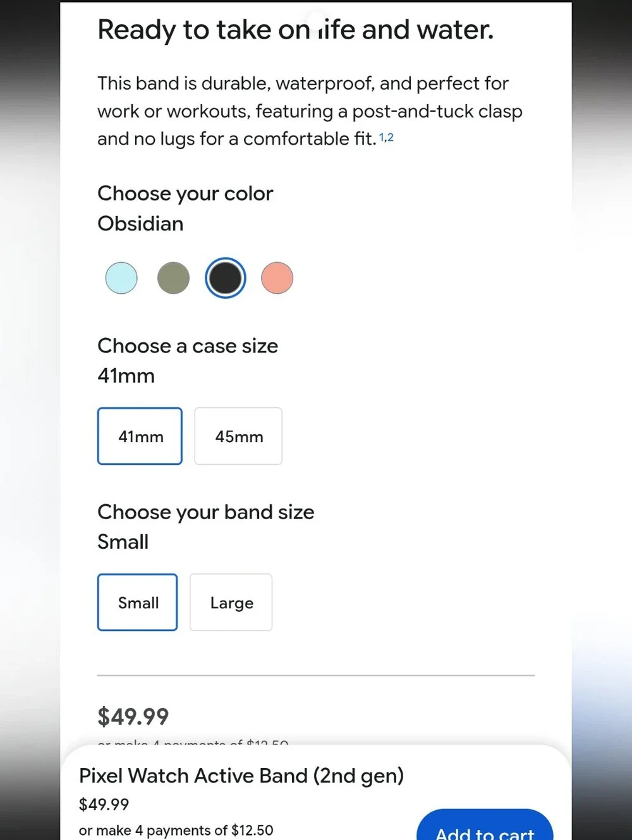
Task: Click the 'Choose your band size' heading
Action: point(206,512)
